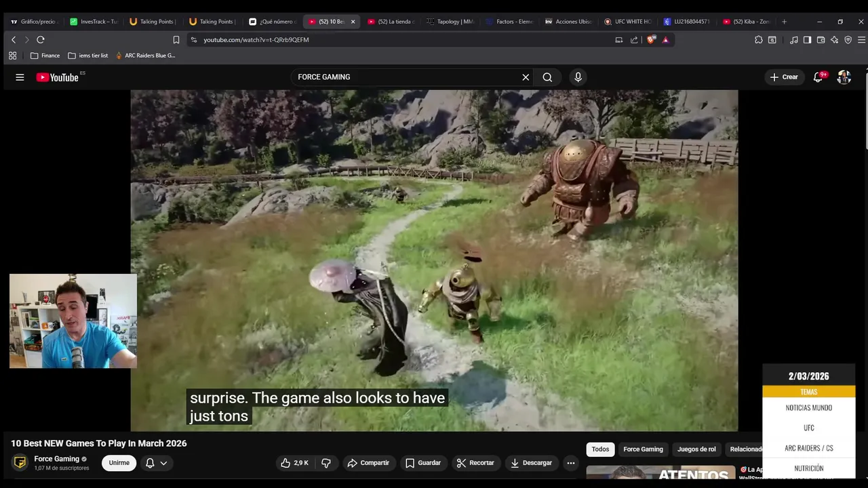868x488 pixels.
Task: Open the Brave Shields lion icon
Action: 651,40
